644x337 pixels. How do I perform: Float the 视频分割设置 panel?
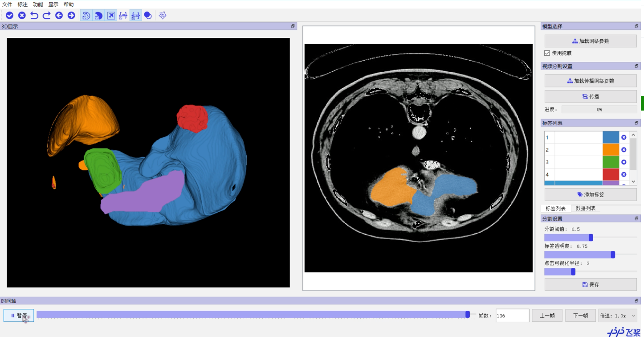coord(637,66)
